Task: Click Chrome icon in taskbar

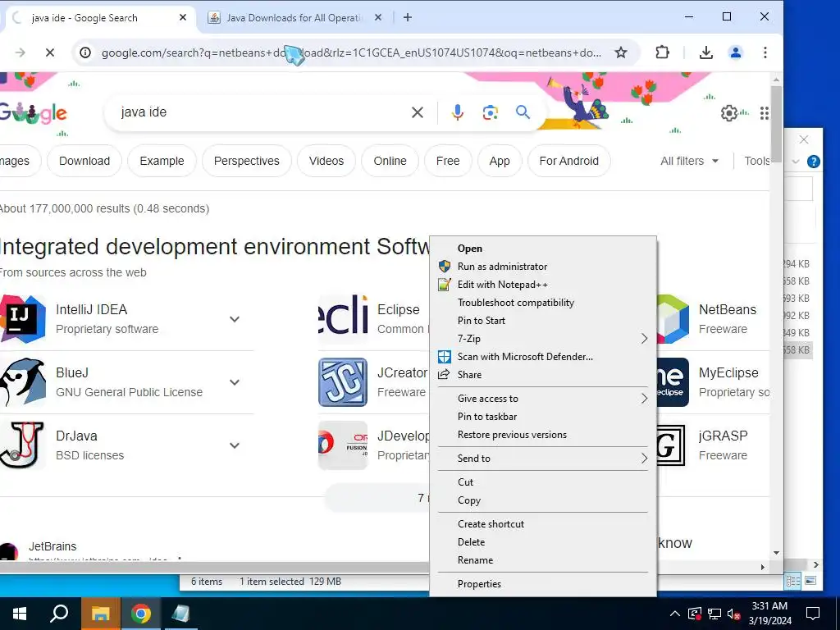Action: (140, 614)
